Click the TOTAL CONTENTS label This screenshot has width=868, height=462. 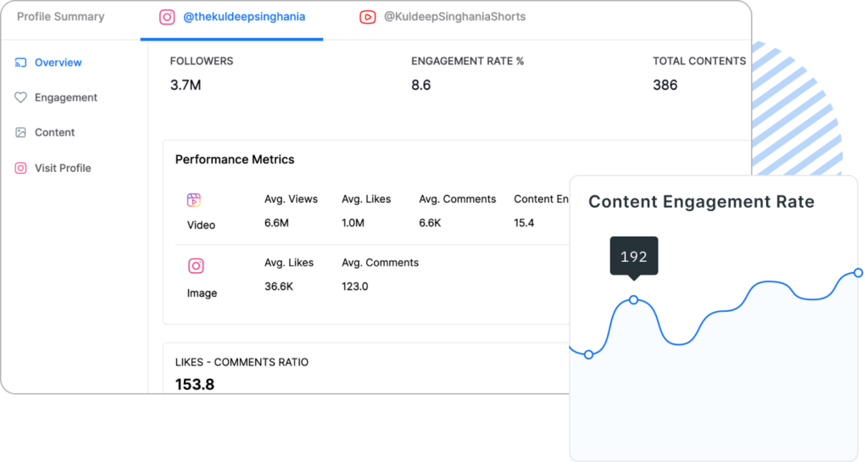tap(699, 61)
